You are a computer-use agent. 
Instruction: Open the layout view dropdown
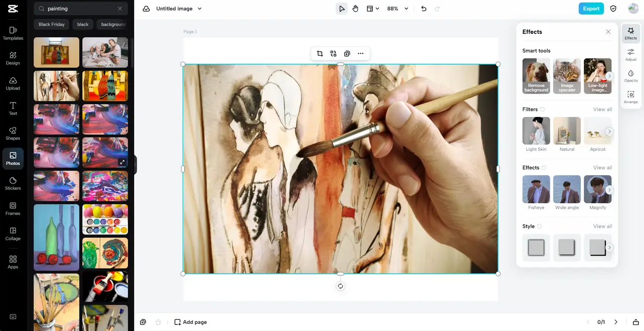tap(373, 9)
